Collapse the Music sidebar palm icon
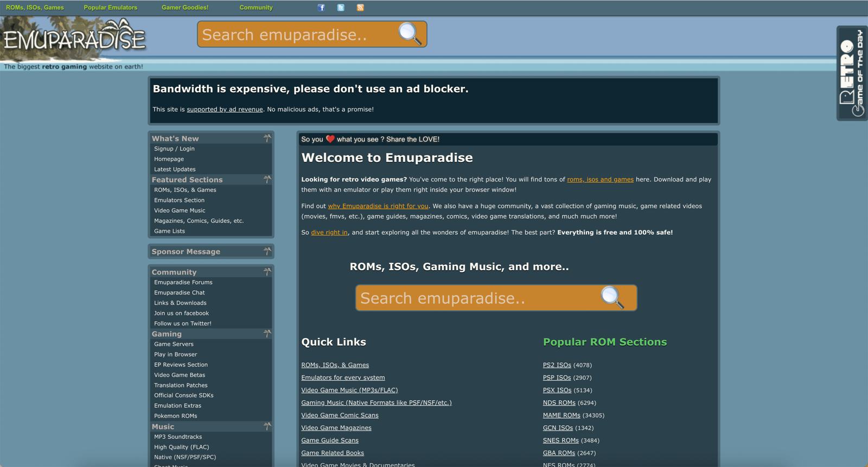868x467 pixels. 267,426
